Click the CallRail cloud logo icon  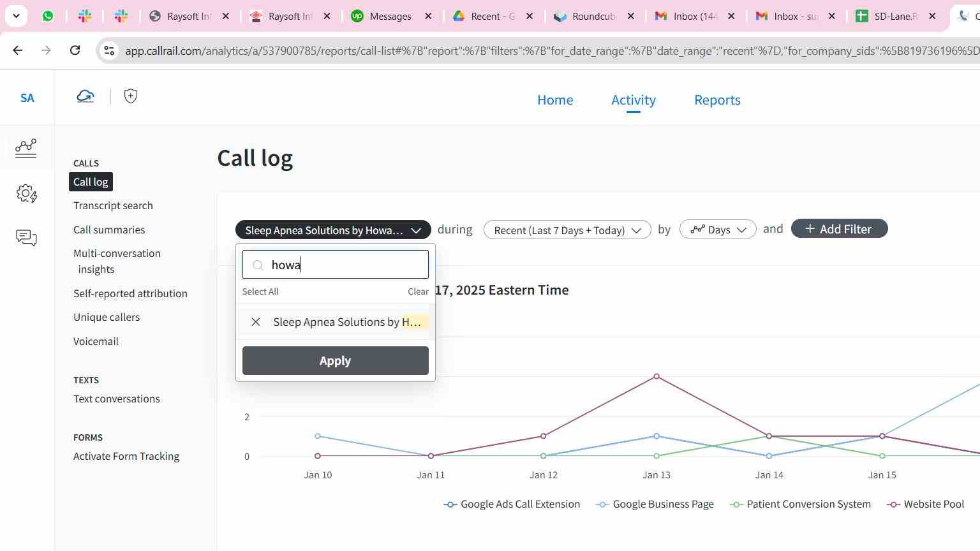pos(85,96)
